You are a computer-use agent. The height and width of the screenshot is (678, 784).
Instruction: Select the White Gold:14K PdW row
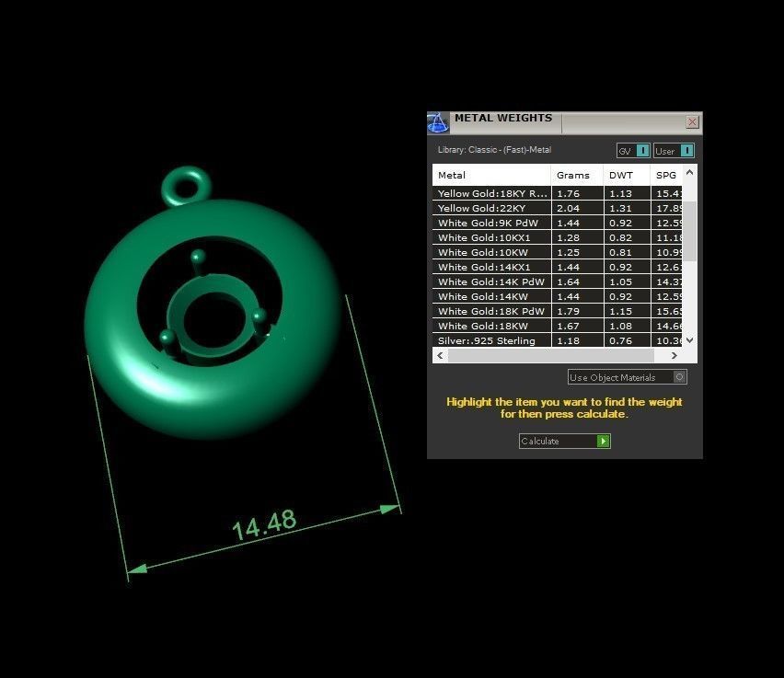[x=557, y=282]
